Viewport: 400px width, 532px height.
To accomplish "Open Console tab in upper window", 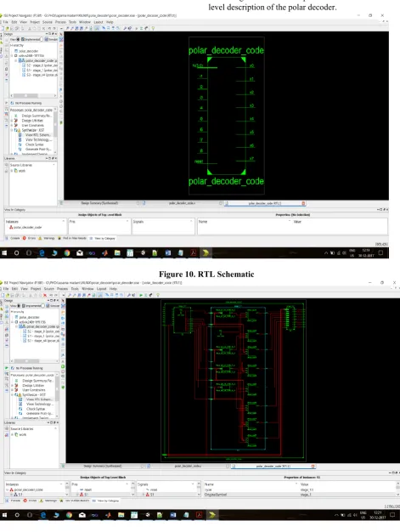I will [x=14, y=238].
